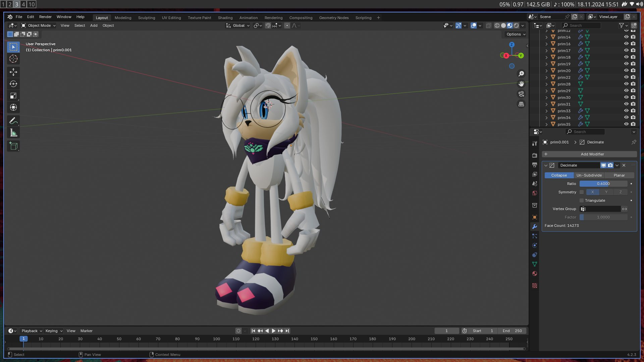Select the Annotate tool

[x=13, y=121]
